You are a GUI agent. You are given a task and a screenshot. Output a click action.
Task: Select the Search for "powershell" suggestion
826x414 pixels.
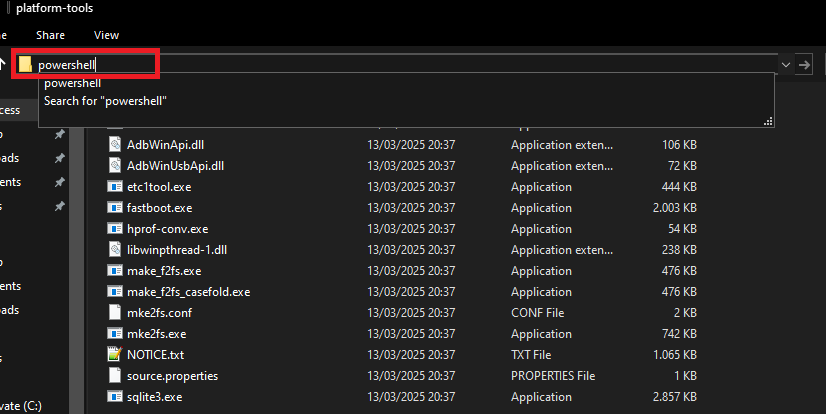pos(105,101)
